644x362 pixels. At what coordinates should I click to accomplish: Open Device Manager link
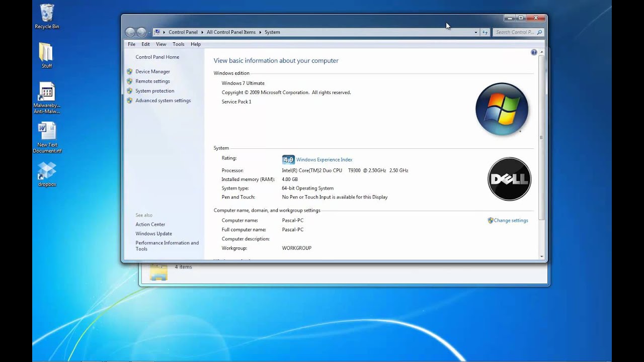coord(152,72)
